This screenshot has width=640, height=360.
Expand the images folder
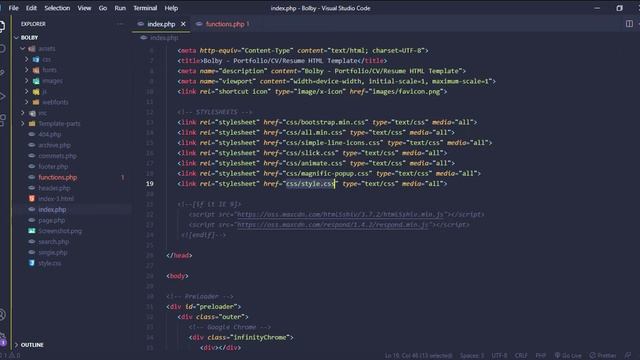(52, 81)
